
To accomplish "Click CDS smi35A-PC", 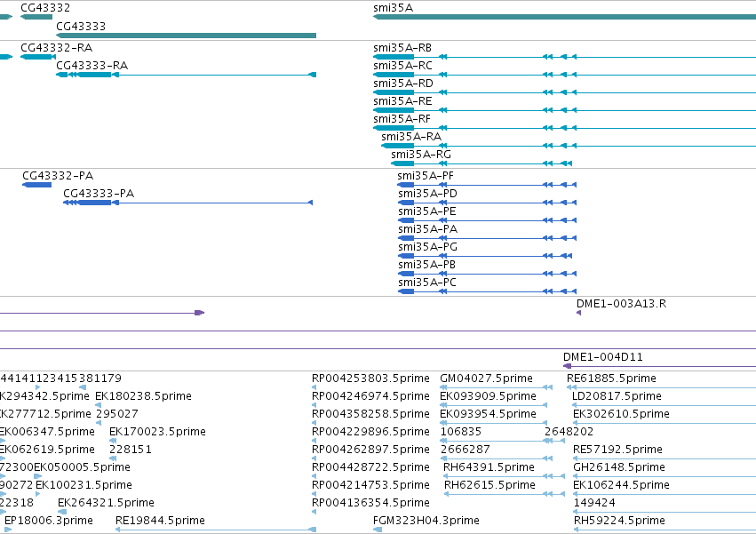I will [427, 283].
